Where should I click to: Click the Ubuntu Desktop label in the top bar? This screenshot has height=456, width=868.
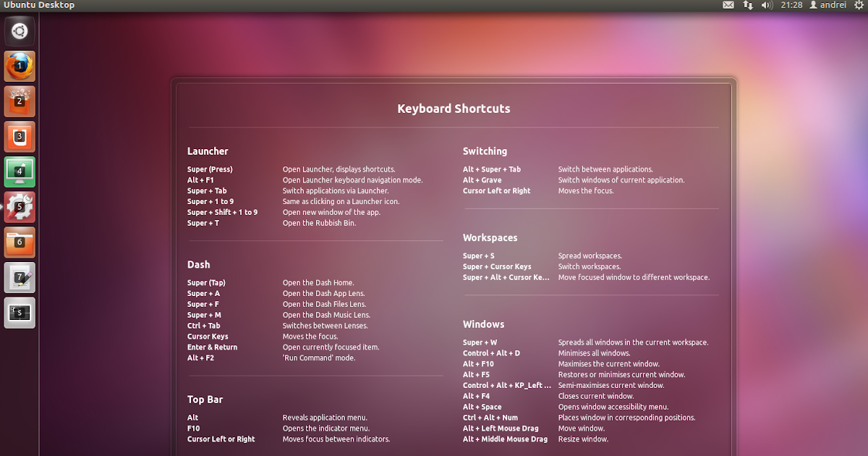tap(38, 5)
